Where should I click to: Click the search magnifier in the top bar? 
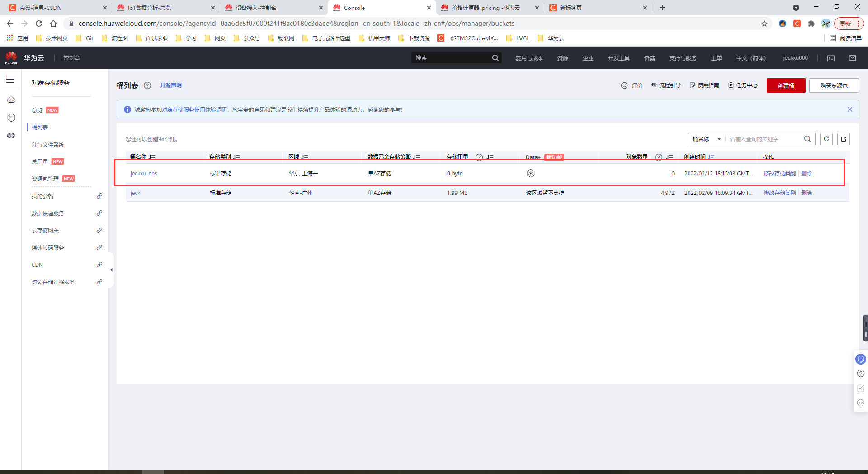coord(495,58)
